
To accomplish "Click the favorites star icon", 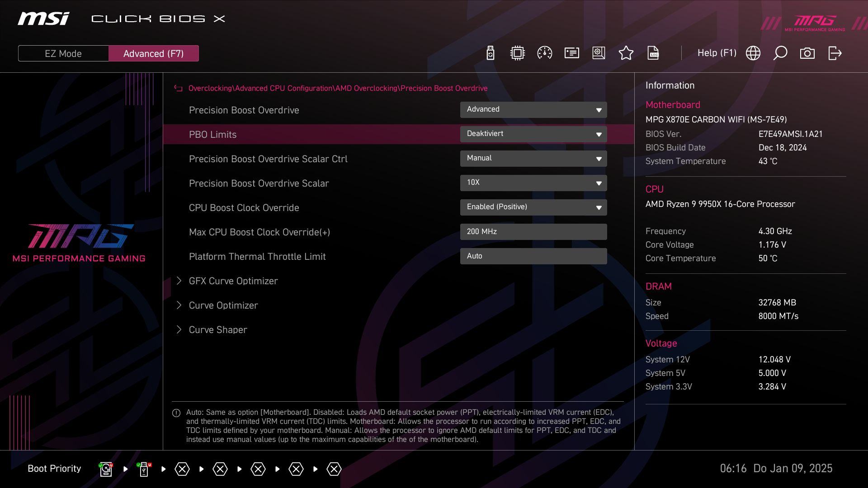I will click(x=626, y=53).
